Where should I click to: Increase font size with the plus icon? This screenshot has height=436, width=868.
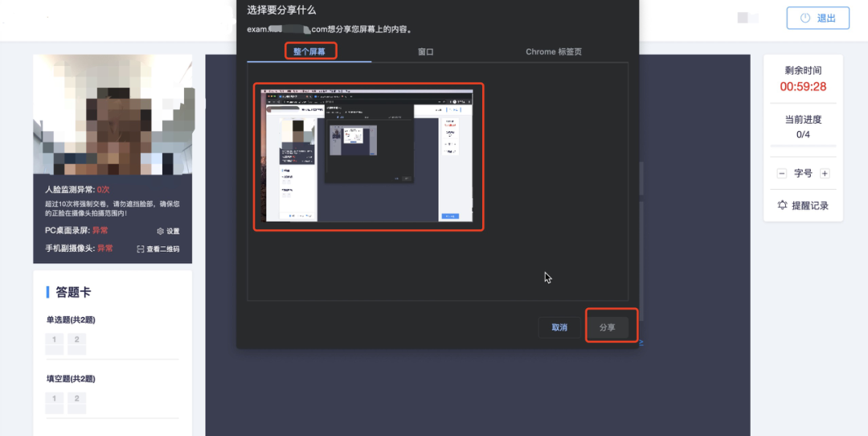coord(825,174)
